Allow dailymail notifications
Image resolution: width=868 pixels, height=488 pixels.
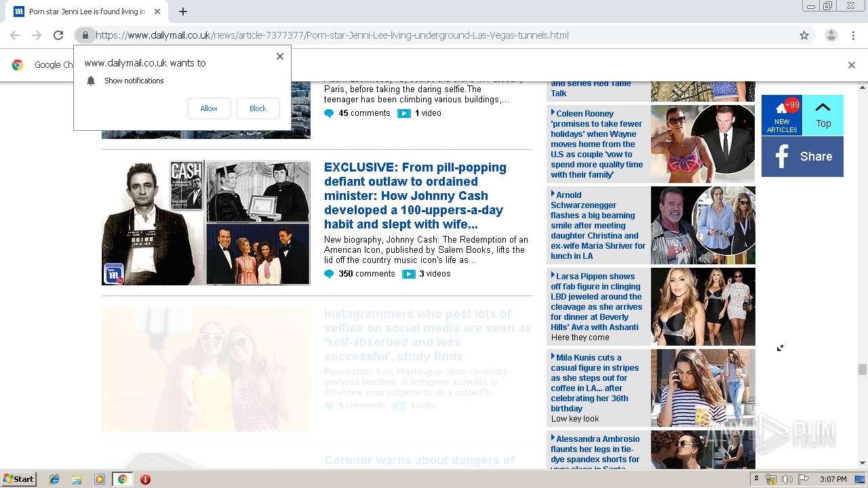pos(209,108)
